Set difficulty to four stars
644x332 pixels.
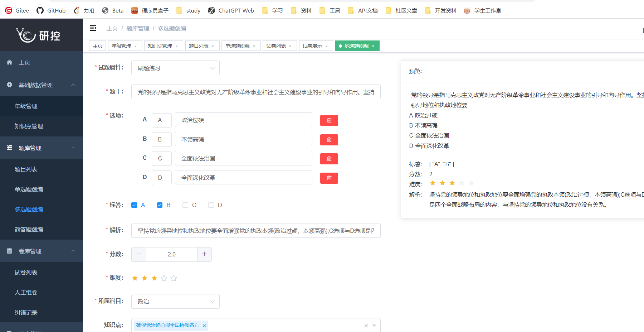tap(164, 278)
